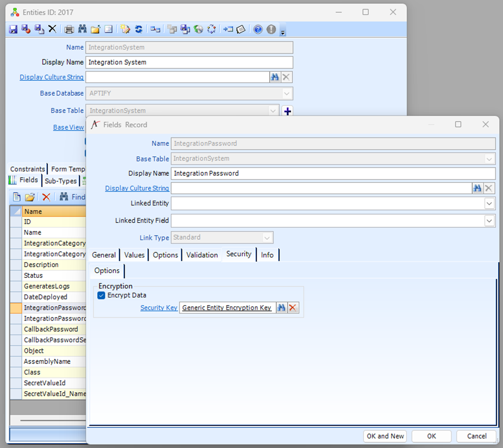The height and width of the screenshot is (448, 503).
Task: Click the Save and New icon in the Entities toolbar
Action: click(x=39, y=29)
